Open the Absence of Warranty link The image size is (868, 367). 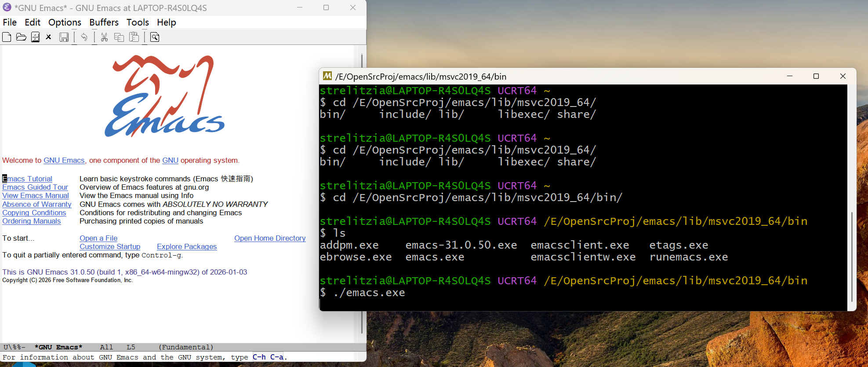[x=37, y=204]
